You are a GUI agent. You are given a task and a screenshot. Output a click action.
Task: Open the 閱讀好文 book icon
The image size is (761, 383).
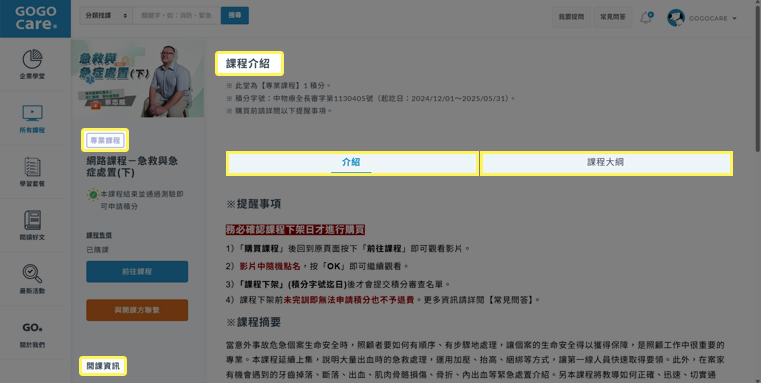tap(32, 220)
